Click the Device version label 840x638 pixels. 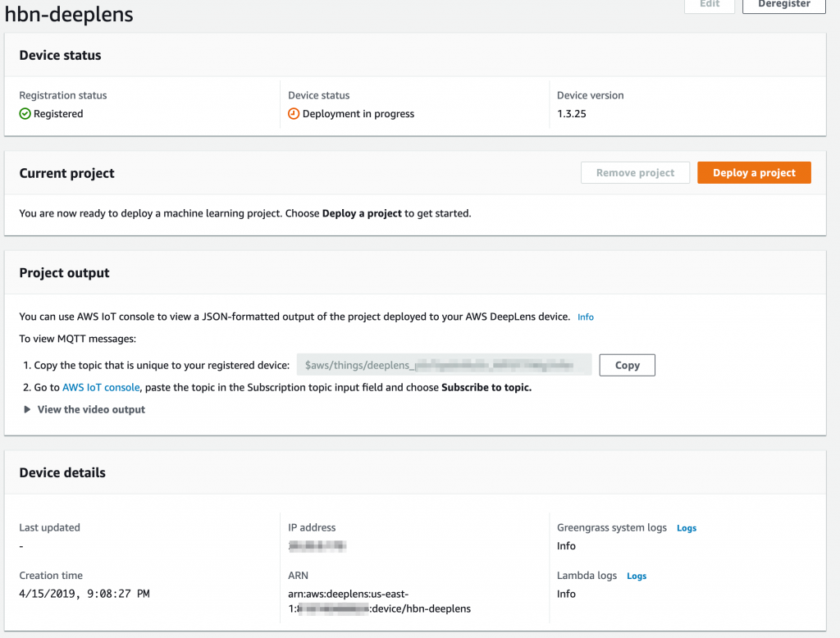(x=591, y=95)
